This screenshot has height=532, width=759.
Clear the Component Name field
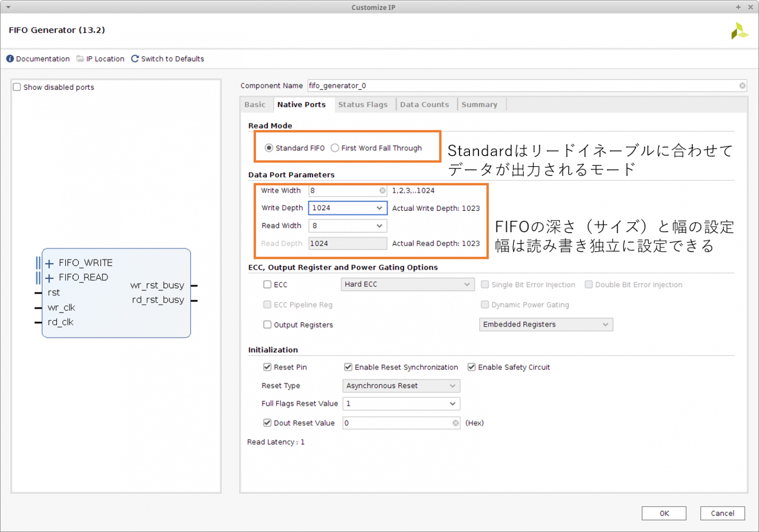pos(742,86)
